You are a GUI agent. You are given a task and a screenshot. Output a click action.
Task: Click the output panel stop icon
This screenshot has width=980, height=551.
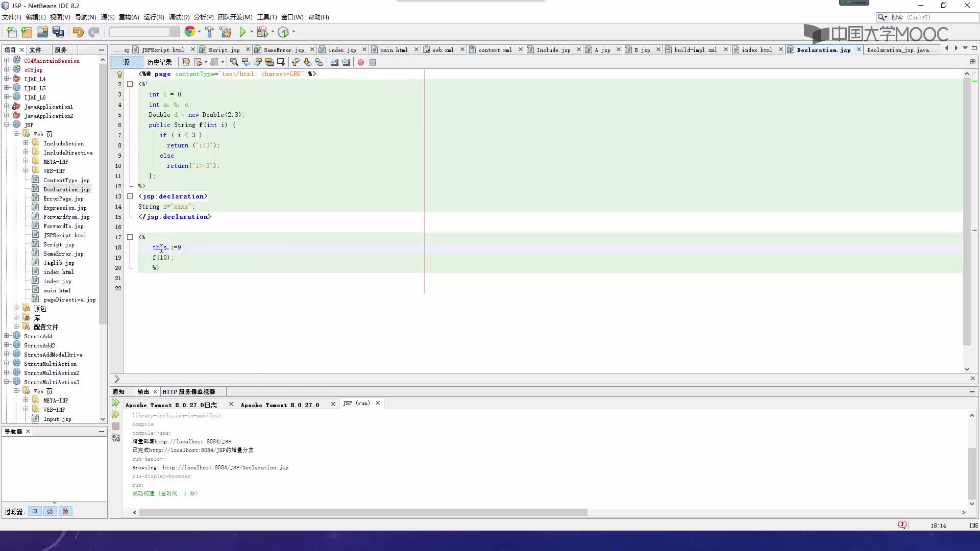pos(116,426)
